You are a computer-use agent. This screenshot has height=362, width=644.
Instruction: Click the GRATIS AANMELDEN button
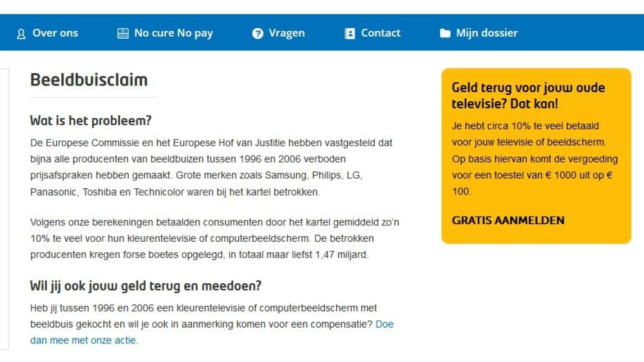point(508,220)
